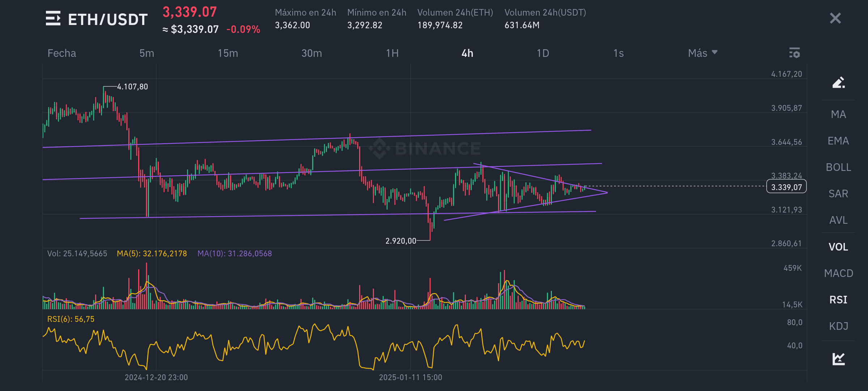868x391 pixels.
Task: Click the 80,0 RSI axis label
Action: coord(795,322)
